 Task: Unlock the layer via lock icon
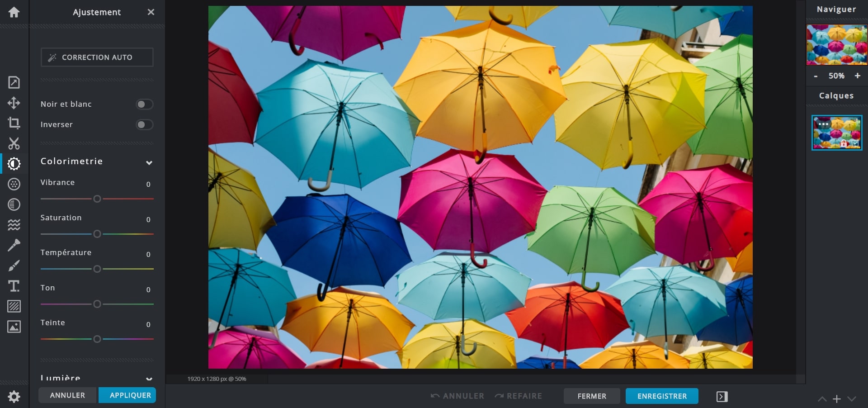(844, 143)
